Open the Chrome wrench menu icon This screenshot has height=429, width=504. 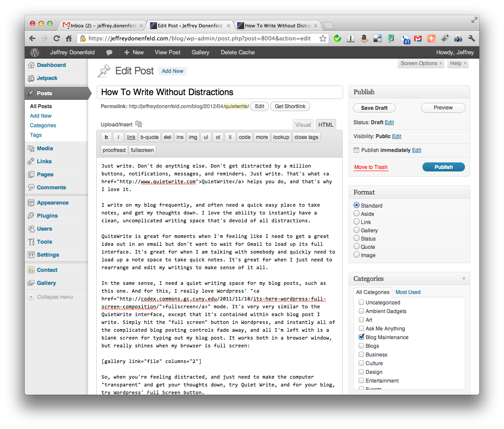pos(471,39)
